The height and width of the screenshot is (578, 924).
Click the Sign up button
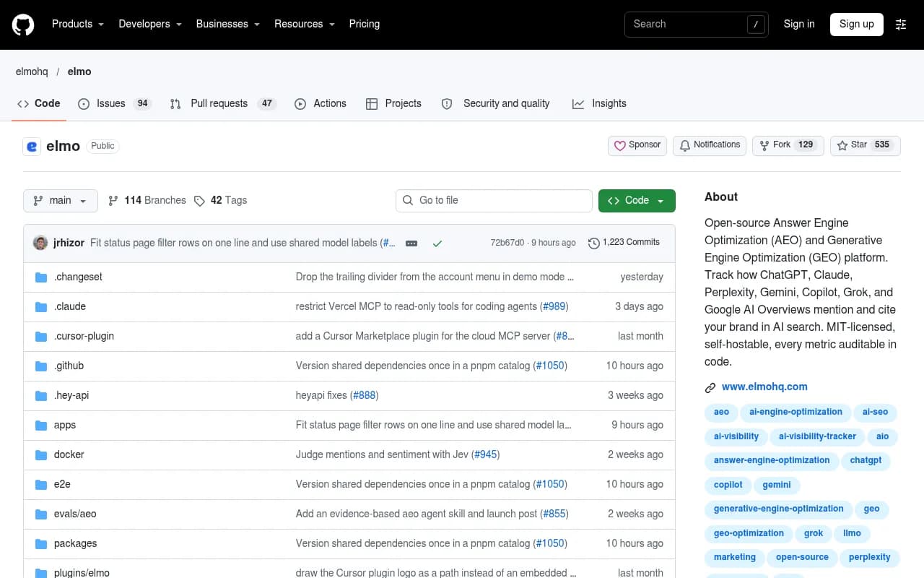pyautogui.click(x=857, y=24)
